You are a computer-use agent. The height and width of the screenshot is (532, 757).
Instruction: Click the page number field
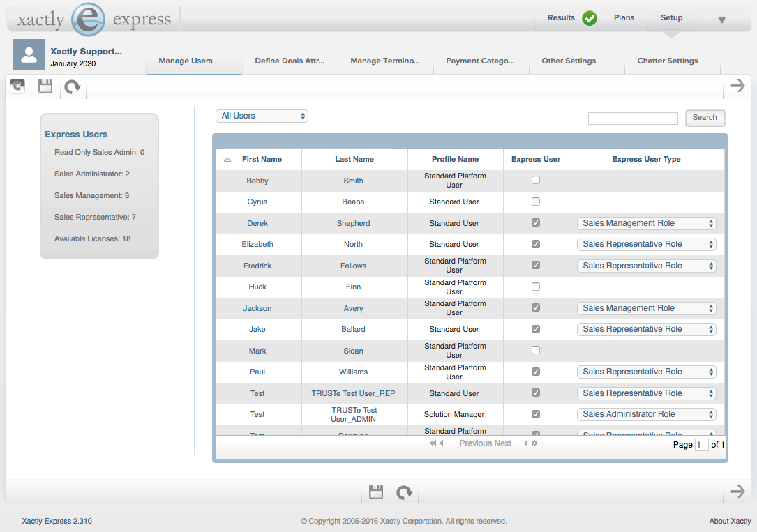[701, 445]
